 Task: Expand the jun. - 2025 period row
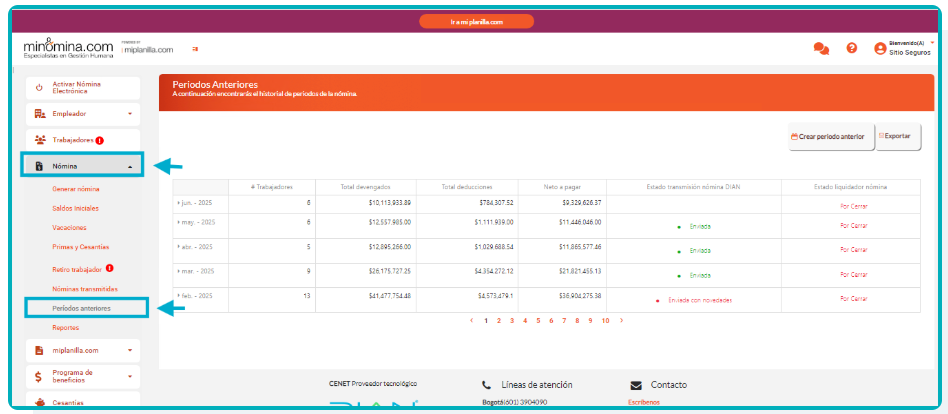[179, 203]
